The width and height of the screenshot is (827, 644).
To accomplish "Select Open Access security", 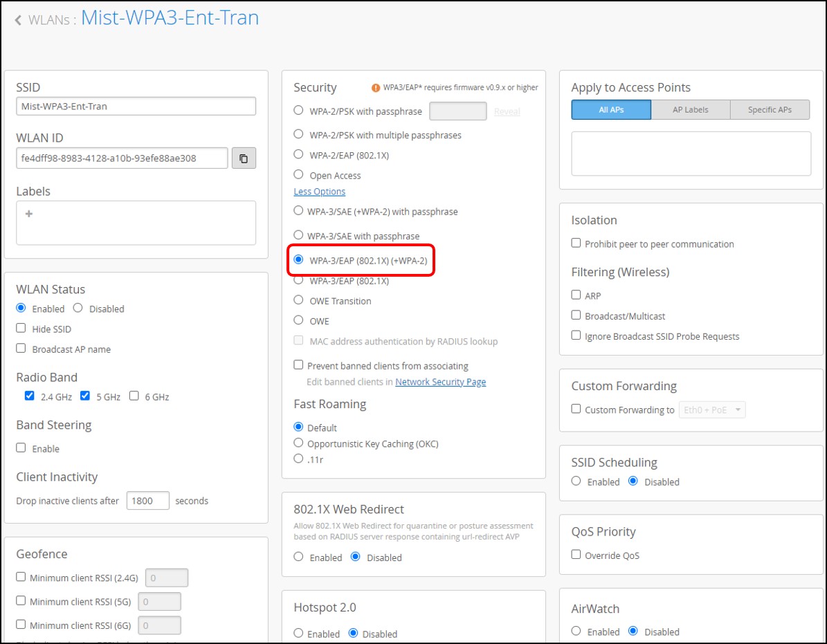I will pos(298,174).
